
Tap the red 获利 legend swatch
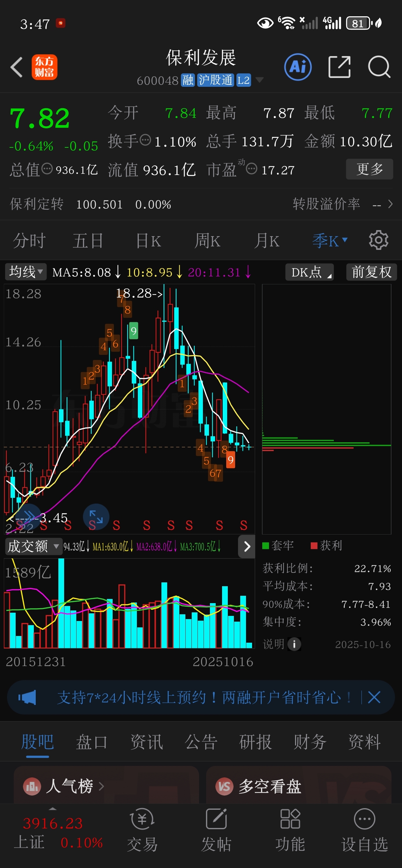coord(314,546)
